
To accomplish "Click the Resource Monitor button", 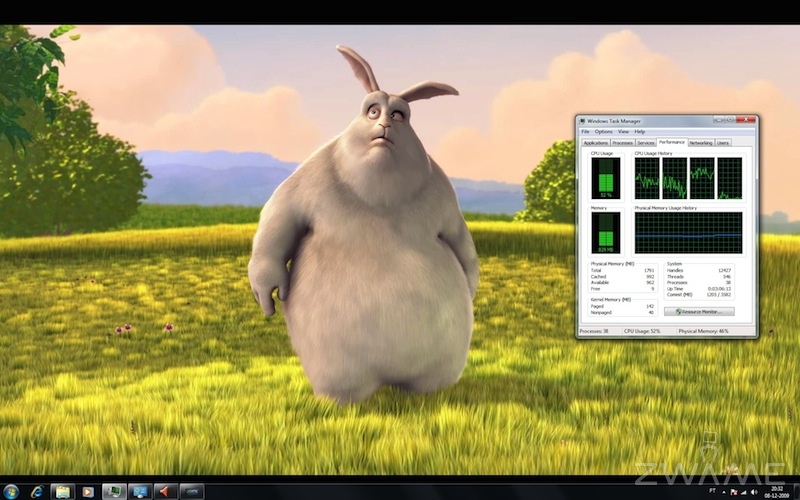I will 699,311.
